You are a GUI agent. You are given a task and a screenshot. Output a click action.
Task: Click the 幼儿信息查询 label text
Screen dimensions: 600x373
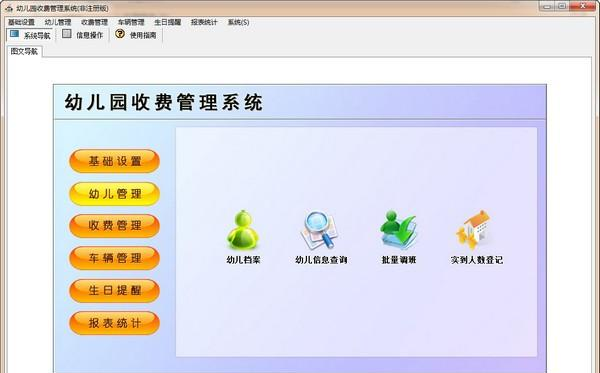[x=321, y=260]
